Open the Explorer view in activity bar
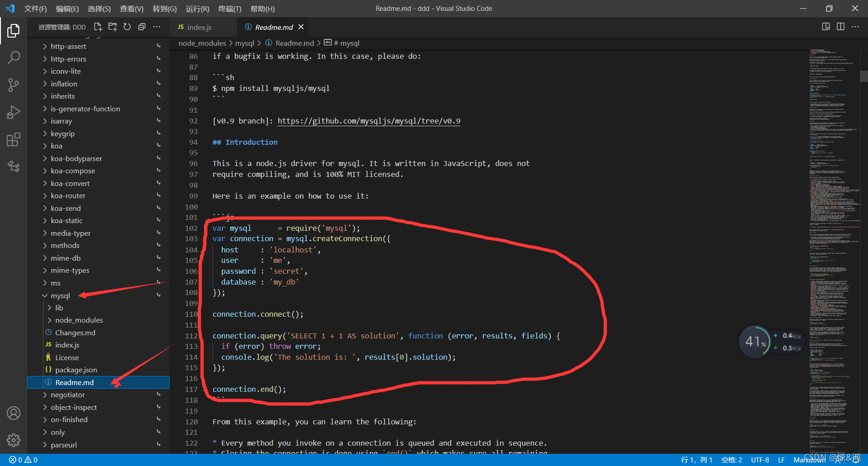The height and width of the screenshot is (466, 868). 14,30
